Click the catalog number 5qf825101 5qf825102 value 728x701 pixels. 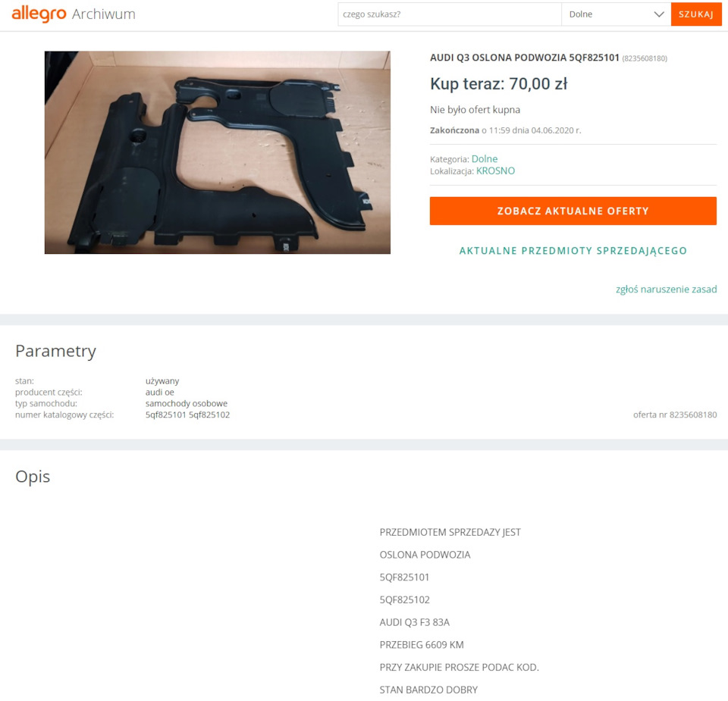pos(187,415)
